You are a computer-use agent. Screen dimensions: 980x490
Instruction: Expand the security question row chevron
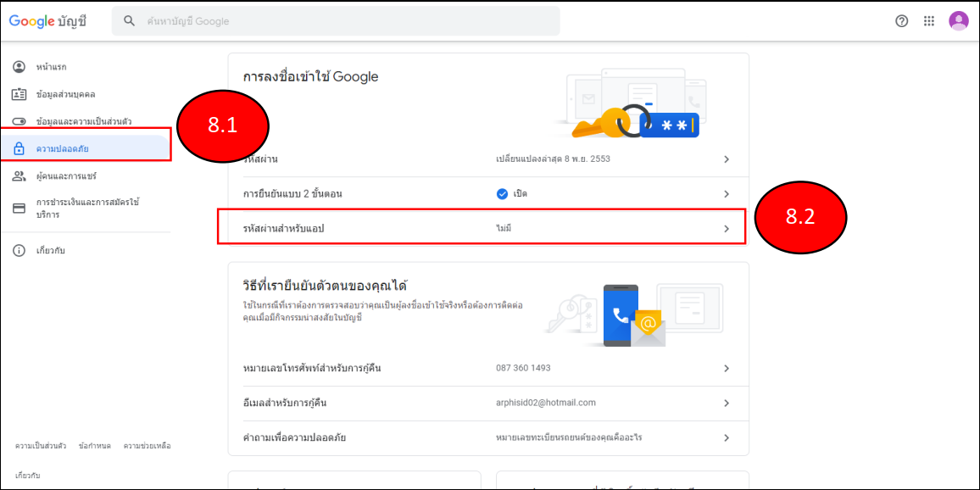pos(727,437)
